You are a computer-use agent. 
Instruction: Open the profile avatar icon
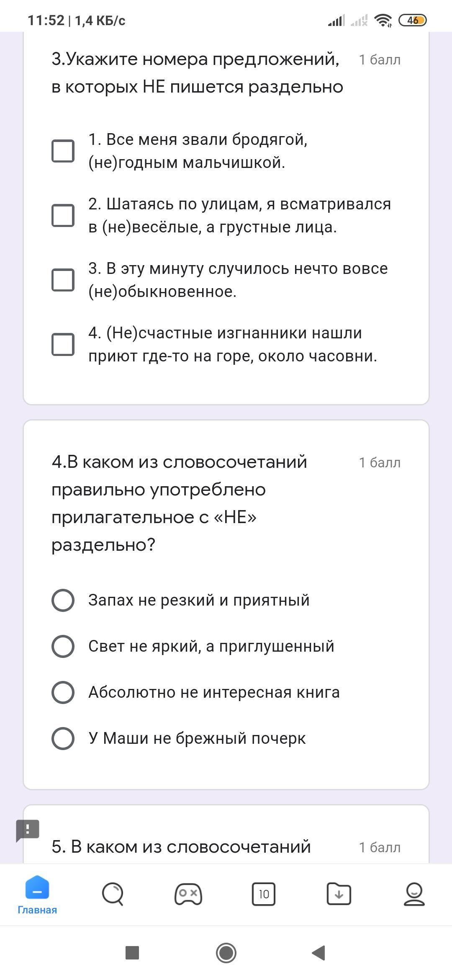414,894
